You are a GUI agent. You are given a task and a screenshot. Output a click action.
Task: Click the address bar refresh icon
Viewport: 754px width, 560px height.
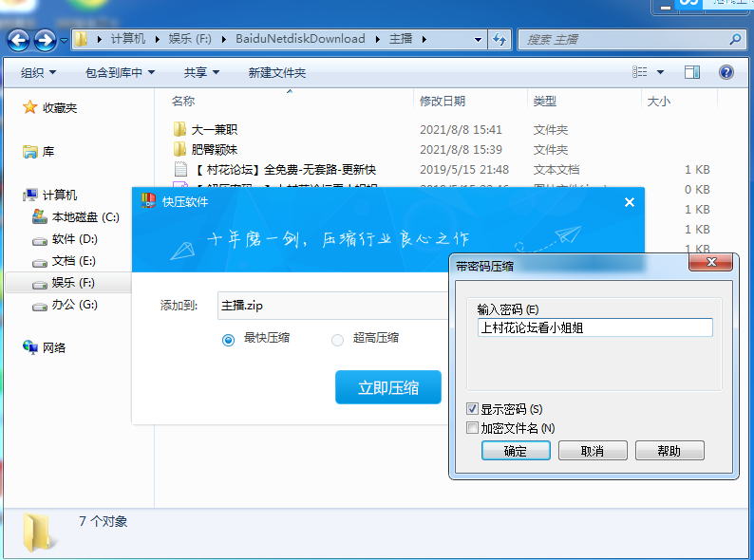pos(500,40)
